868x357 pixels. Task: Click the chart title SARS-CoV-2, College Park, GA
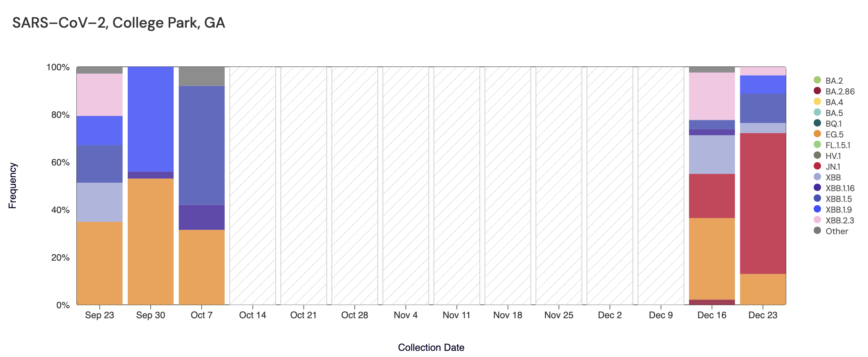click(118, 23)
